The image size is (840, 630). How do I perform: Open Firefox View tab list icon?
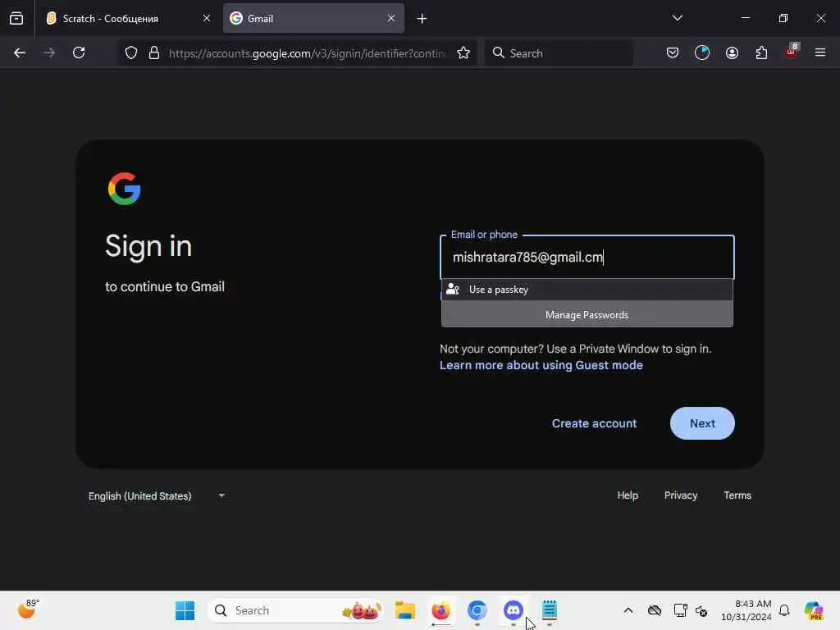tap(16, 18)
